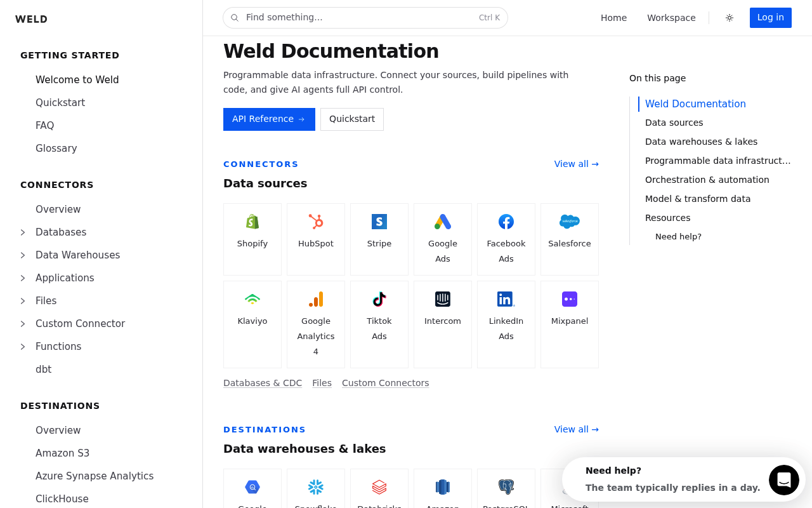This screenshot has width=812, height=508.
Task: Jump to Resources in page outline
Action: [x=667, y=218]
